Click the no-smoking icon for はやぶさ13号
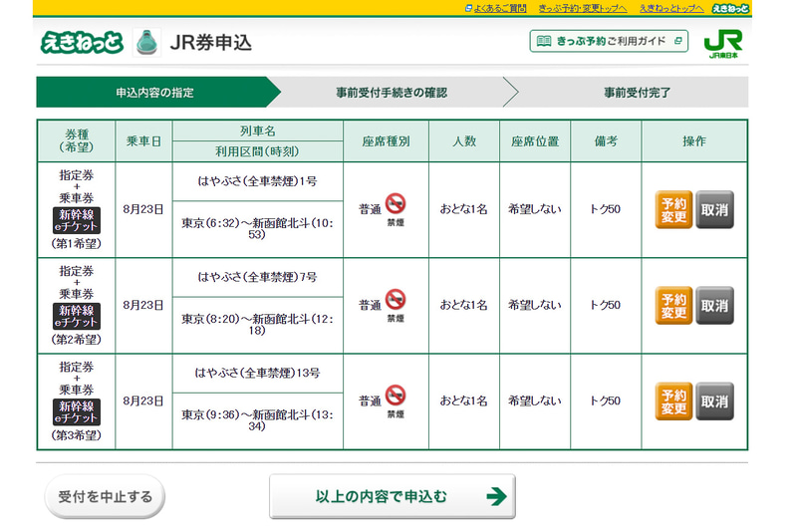 point(395,396)
